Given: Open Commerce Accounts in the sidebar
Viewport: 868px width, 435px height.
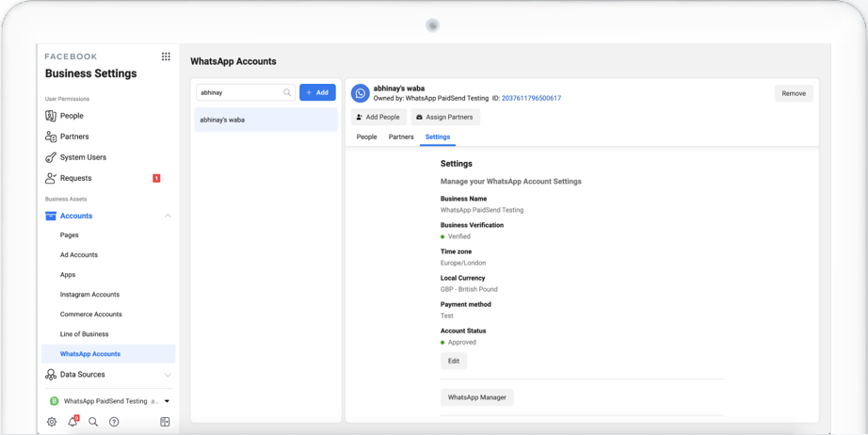Looking at the screenshot, I should pyautogui.click(x=90, y=314).
